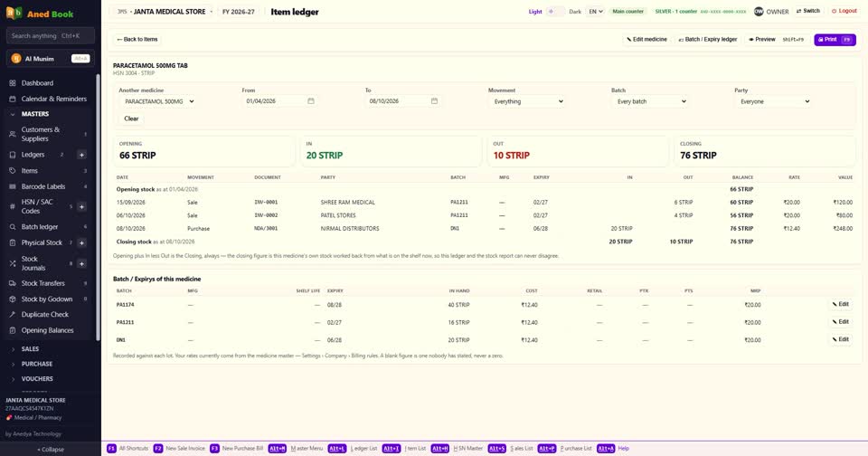Edit batch DN1 row
The image size is (868, 456).
[840, 339]
